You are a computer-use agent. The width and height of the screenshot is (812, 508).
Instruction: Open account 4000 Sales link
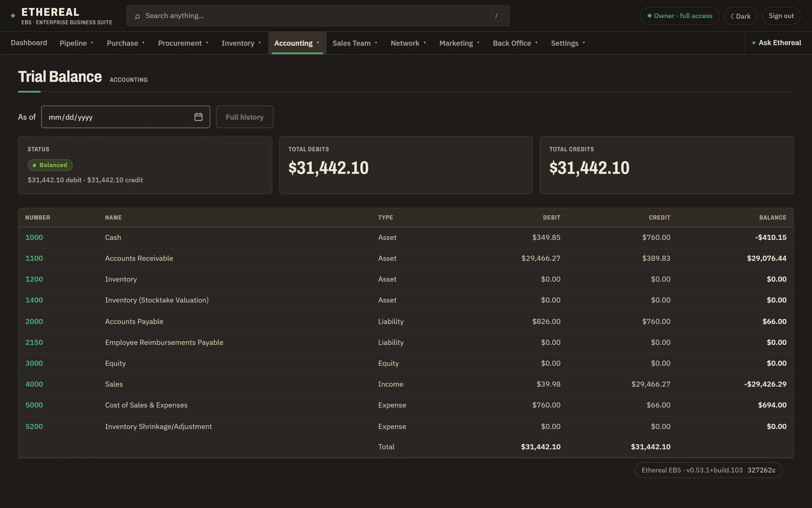point(34,384)
